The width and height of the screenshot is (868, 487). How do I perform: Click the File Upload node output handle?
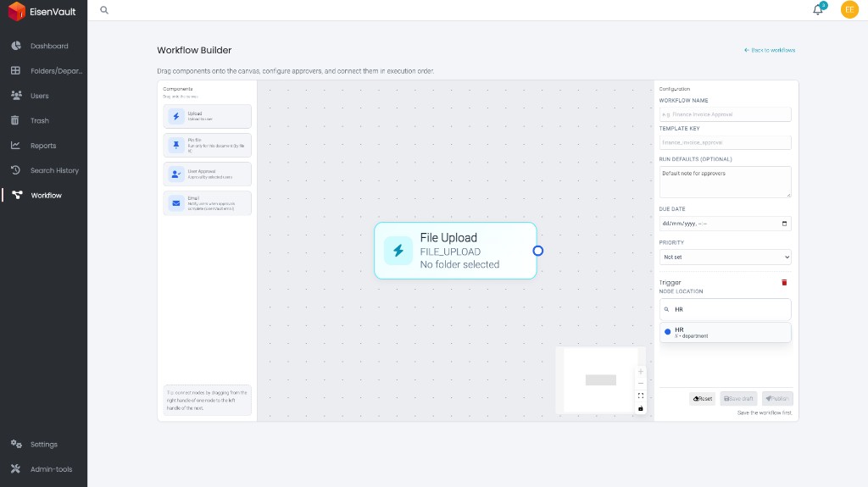[x=537, y=251]
